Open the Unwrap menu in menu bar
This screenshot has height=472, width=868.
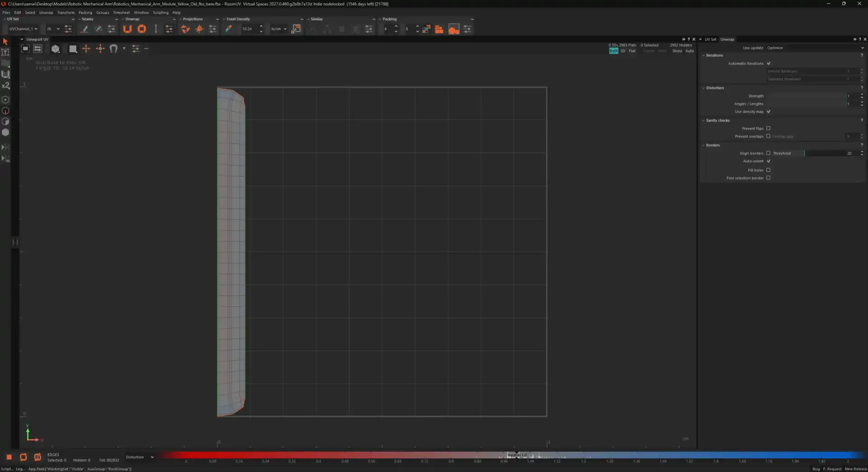click(46, 13)
